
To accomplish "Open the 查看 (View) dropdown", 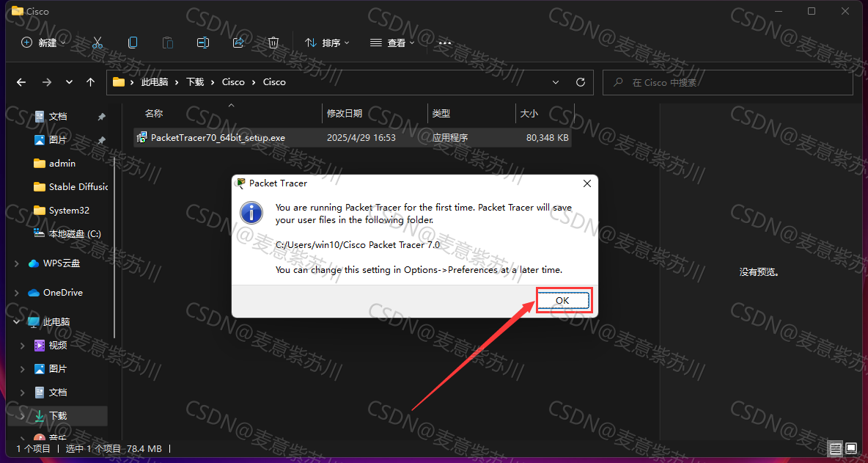I will coord(392,43).
